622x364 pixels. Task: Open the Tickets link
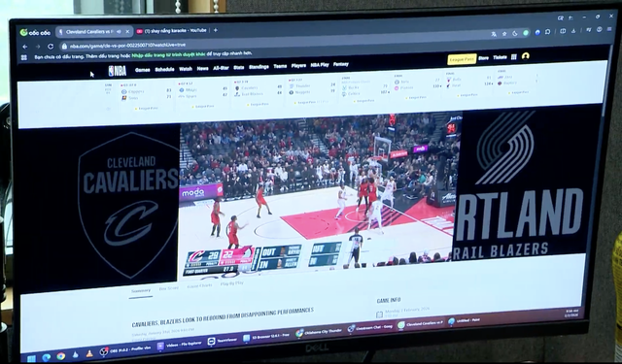pyautogui.click(x=500, y=57)
